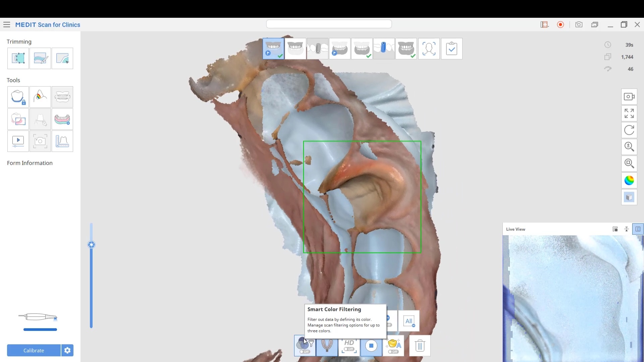Open the tooth with 2D image overlay tool
The width and height of the screenshot is (644, 362).
tap(18, 119)
